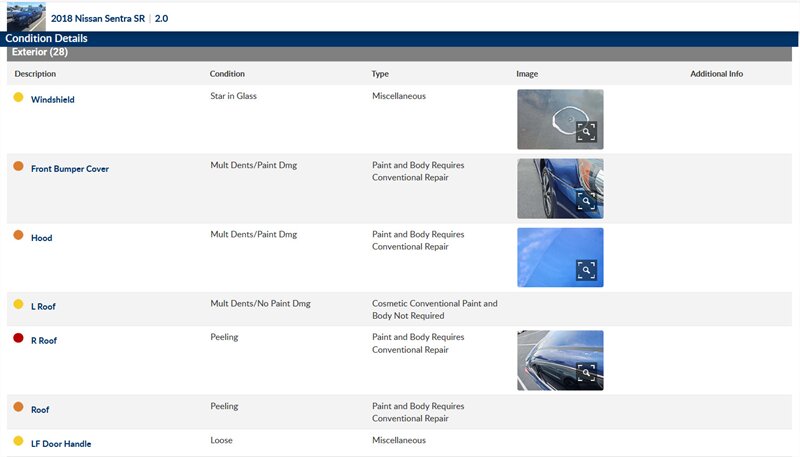Click yellow severity dot beside Windshield
The width and height of the screenshot is (800, 457).
(x=18, y=98)
